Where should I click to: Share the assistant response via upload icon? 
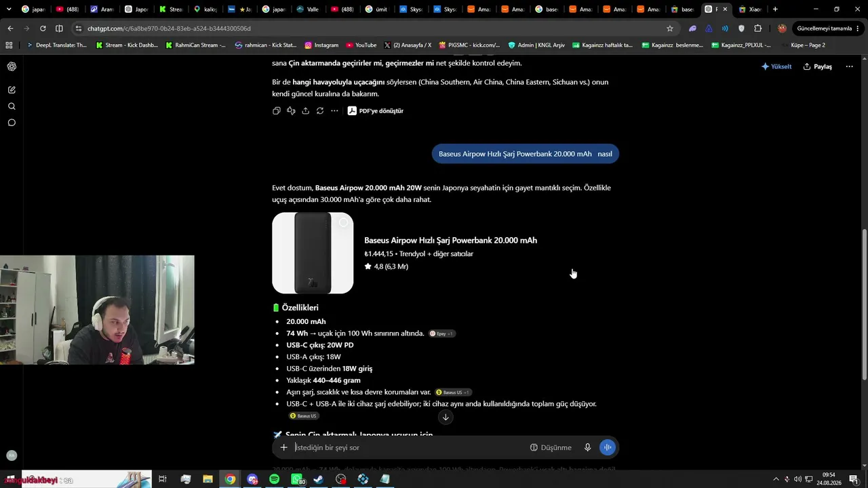click(306, 110)
